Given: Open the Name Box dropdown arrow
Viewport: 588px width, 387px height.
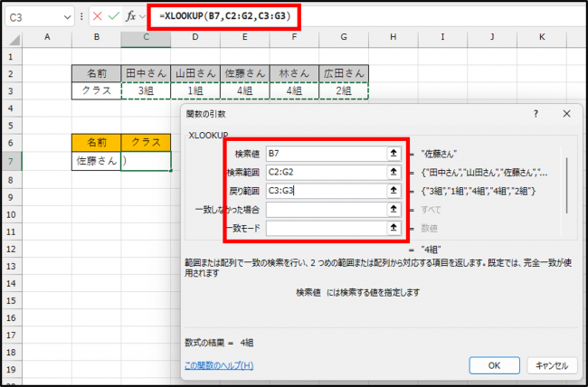Looking at the screenshot, I should click(x=67, y=17).
